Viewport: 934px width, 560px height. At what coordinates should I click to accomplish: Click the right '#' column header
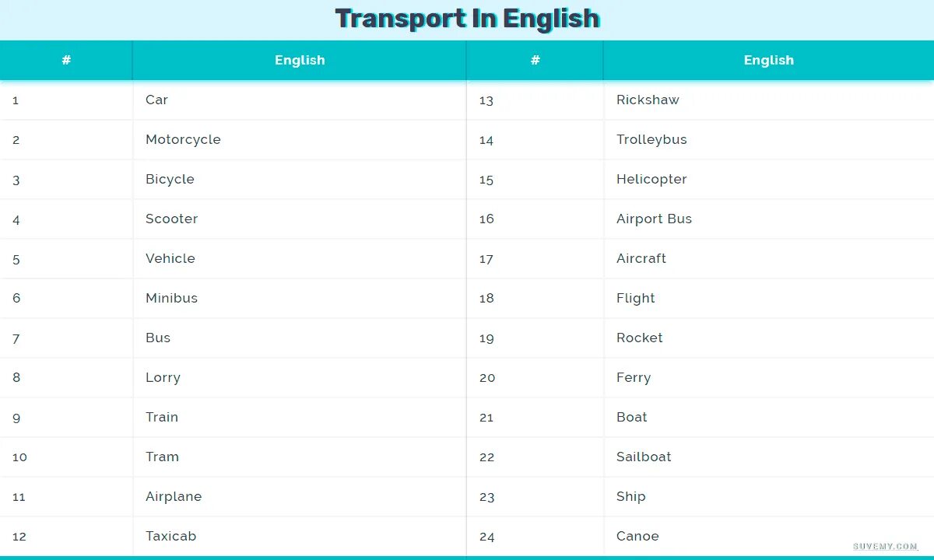coord(535,60)
